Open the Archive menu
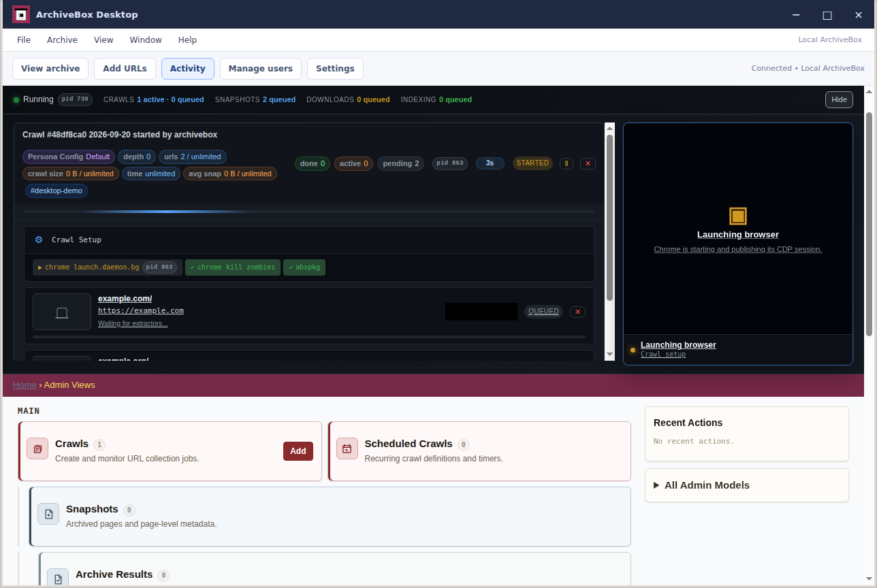Screen dimensions: 877x588 point(62,40)
